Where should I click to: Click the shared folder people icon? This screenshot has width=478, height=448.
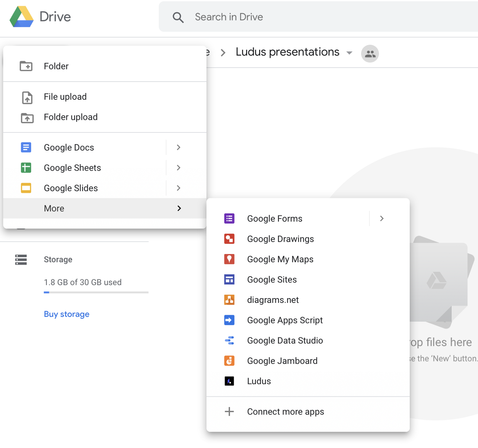point(370,54)
